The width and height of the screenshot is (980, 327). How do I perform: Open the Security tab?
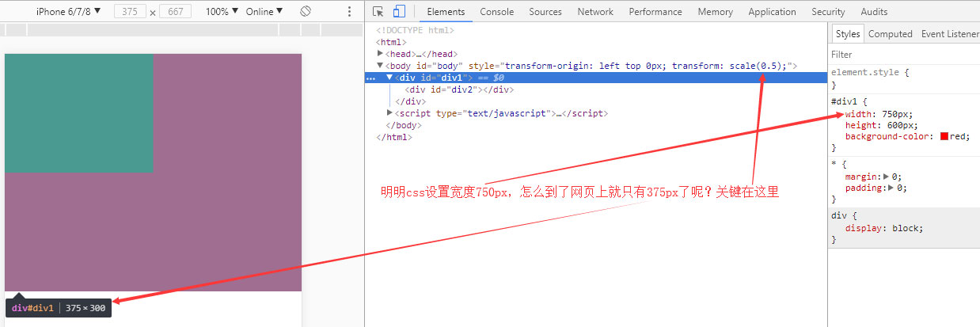[828, 12]
